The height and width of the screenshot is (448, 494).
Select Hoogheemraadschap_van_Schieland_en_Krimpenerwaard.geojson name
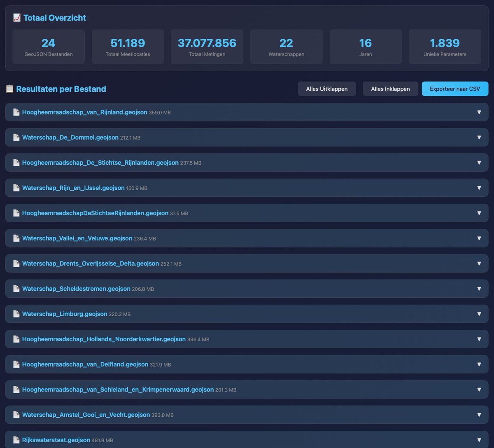[x=118, y=390]
